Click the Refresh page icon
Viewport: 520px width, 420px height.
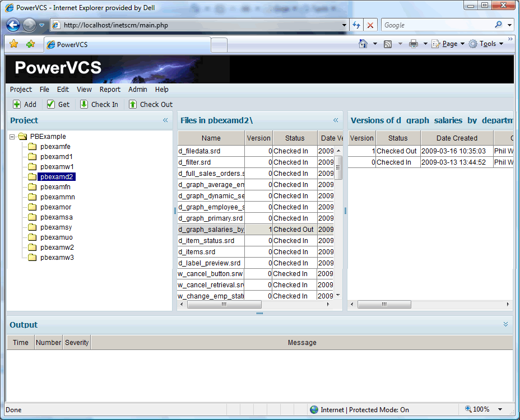coord(356,25)
